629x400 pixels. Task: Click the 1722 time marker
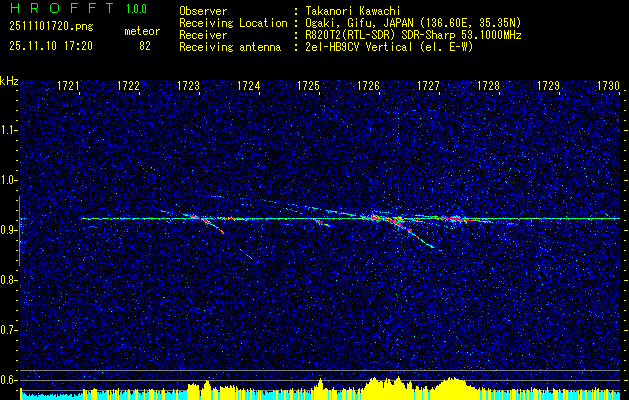[x=128, y=85]
